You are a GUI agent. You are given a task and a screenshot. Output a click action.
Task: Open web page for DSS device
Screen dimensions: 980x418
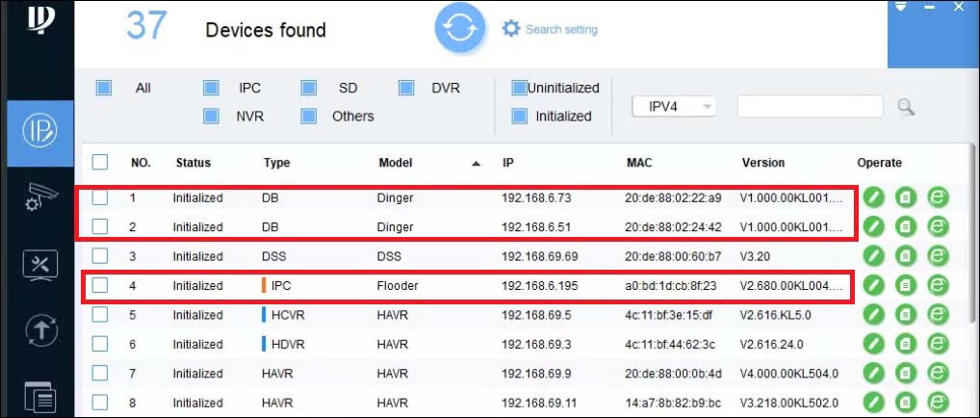coord(938,256)
